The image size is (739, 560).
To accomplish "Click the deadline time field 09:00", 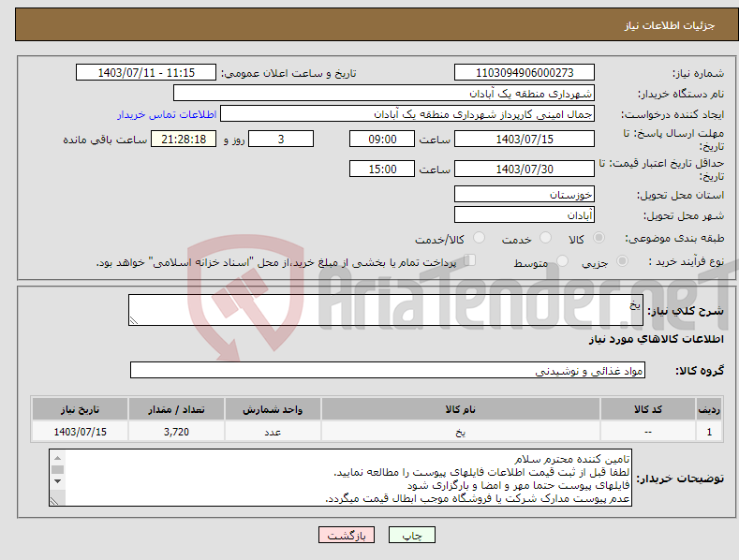I will point(382,139).
